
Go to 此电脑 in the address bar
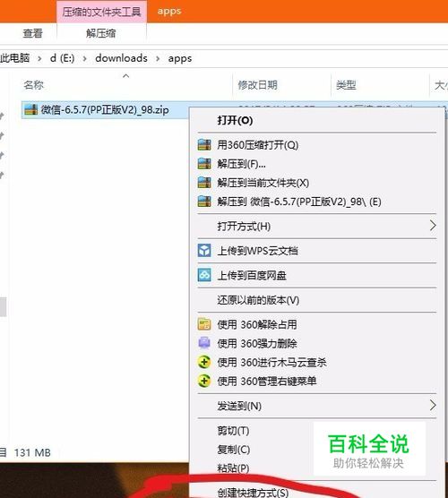pos(15,58)
